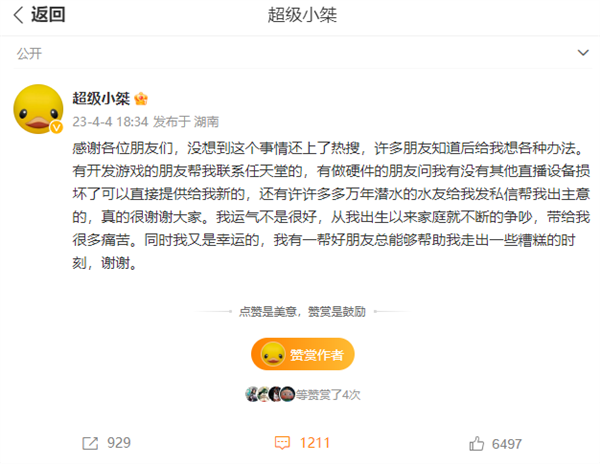Click the page title 超级小桀

point(302,15)
